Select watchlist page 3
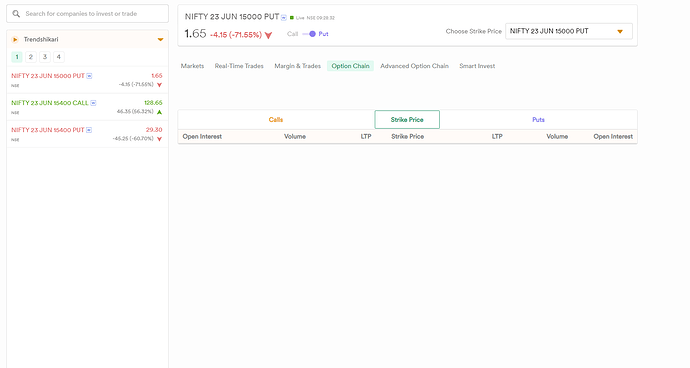 pos(45,57)
